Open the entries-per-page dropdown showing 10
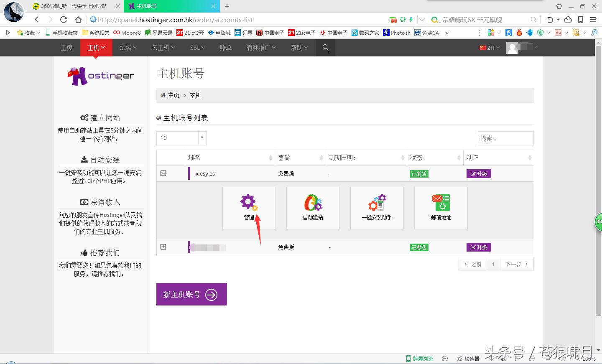This screenshot has height=364, width=602. (181, 138)
